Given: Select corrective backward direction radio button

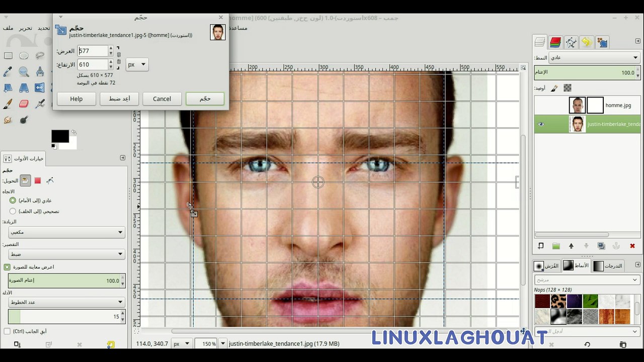Looking at the screenshot, I should 13,211.
